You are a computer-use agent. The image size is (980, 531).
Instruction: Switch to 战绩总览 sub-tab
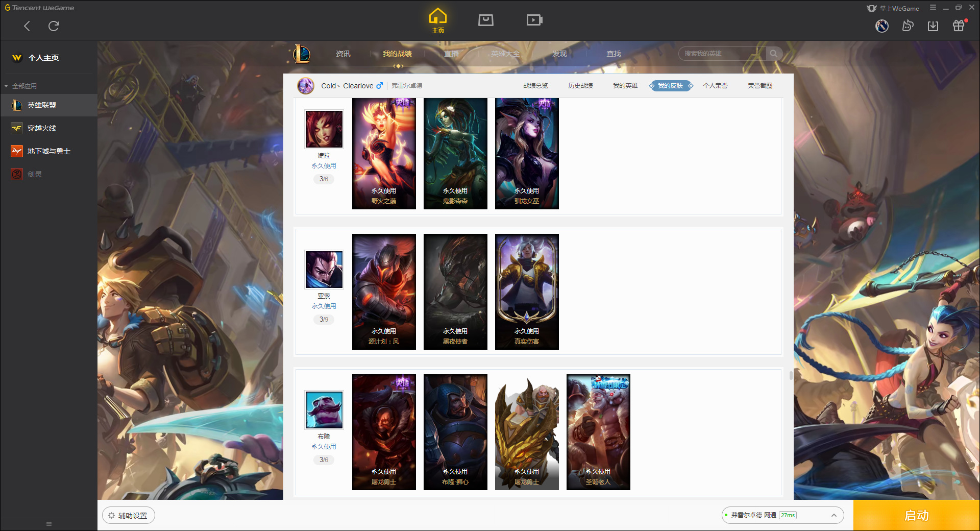click(x=535, y=86)
